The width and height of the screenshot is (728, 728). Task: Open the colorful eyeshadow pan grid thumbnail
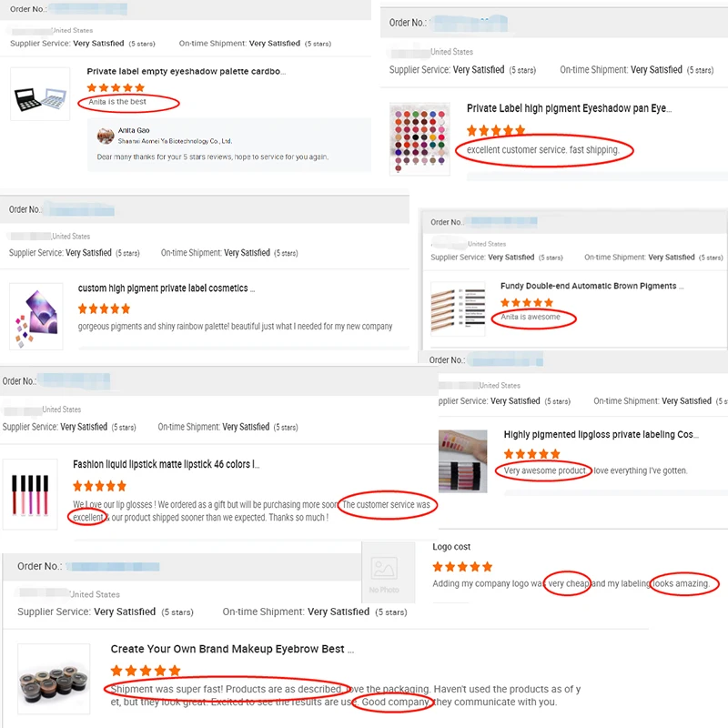click(x=420, y=138)
